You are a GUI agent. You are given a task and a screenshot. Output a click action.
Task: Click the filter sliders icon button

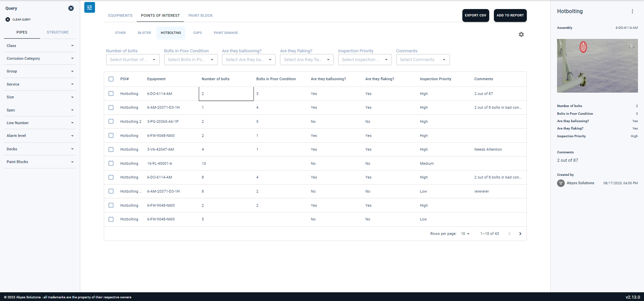[x=89, y=7]
